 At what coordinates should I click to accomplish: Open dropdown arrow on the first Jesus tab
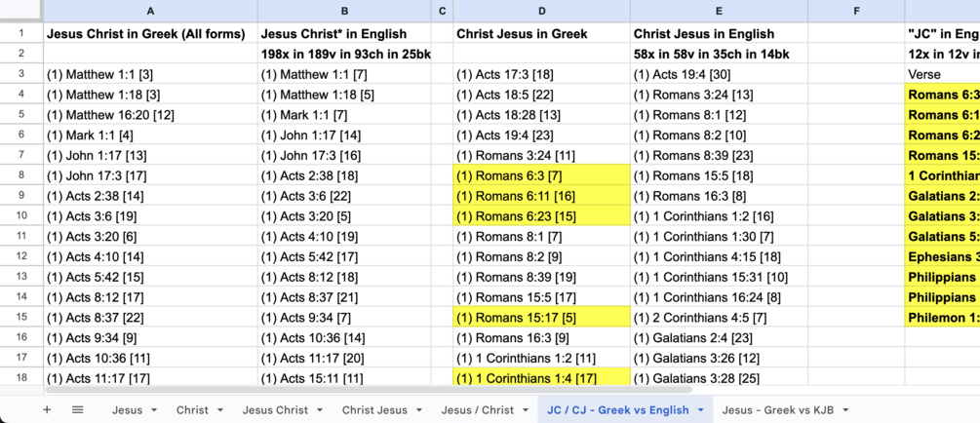click(x=154, y=410)
